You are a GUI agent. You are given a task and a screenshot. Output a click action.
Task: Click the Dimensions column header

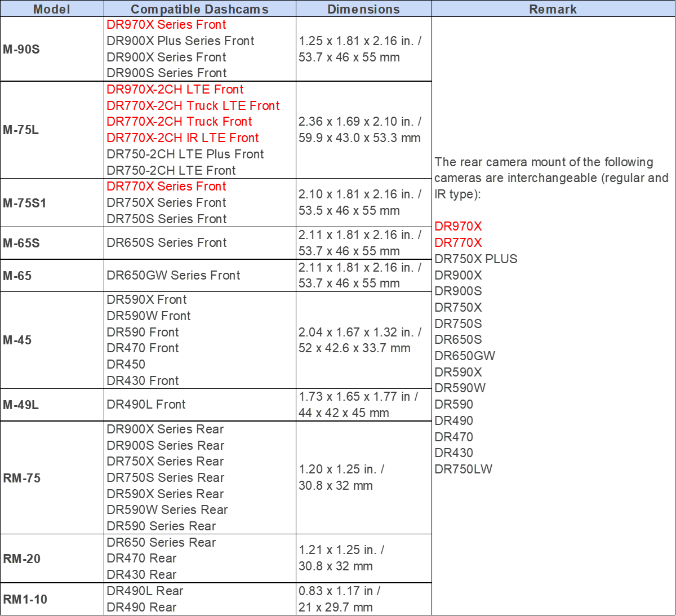coord(364,9)
